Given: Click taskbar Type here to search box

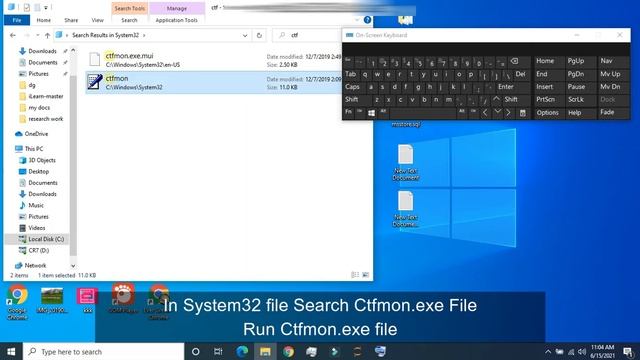Looking at the screenshot, I should (x=104, y=351).
